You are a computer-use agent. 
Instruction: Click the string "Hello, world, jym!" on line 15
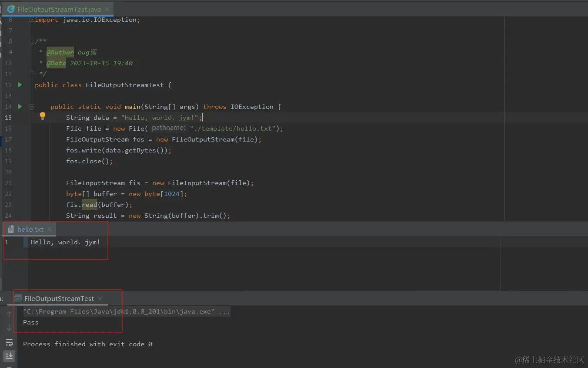[x=160, y=118]
